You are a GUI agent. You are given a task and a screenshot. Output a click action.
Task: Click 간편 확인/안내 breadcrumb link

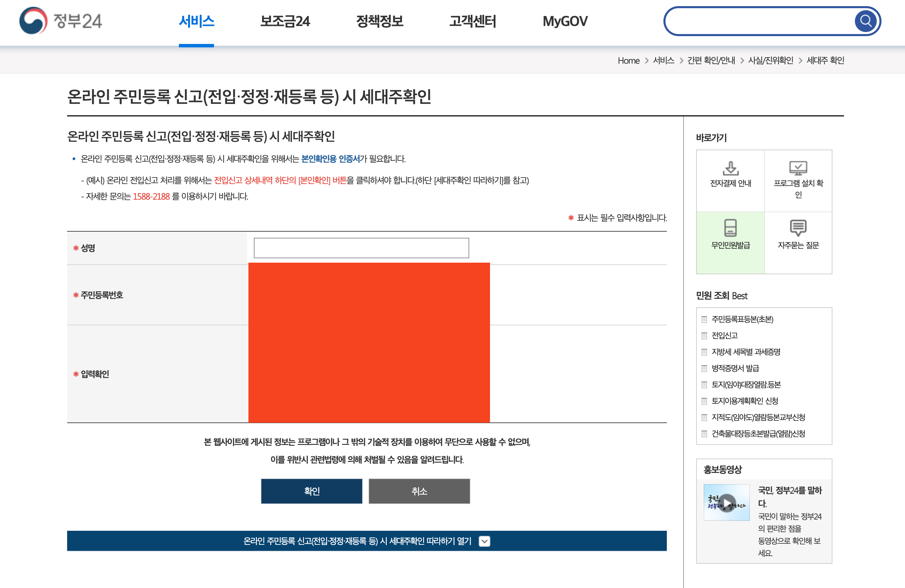coord(711,60)
